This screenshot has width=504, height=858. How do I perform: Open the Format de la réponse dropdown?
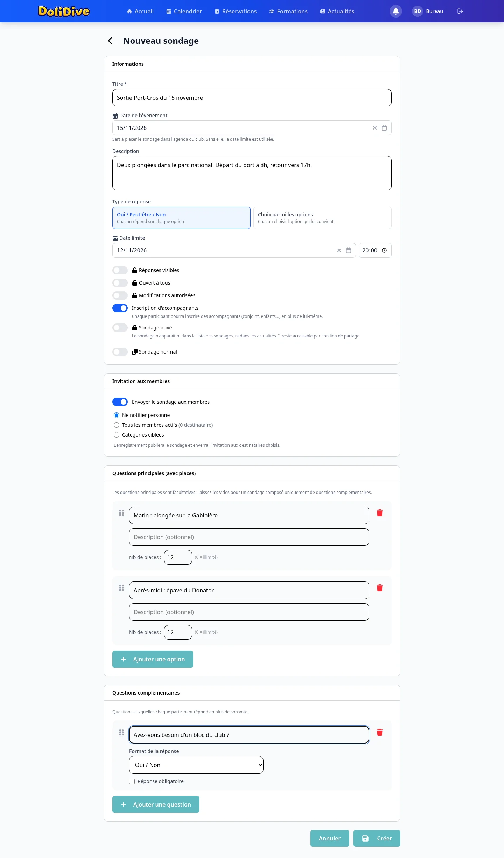coord(196,765)
